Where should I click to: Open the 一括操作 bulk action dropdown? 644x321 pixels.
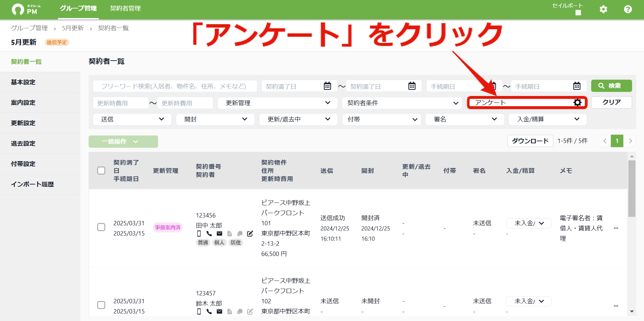[x=123, y=142]
